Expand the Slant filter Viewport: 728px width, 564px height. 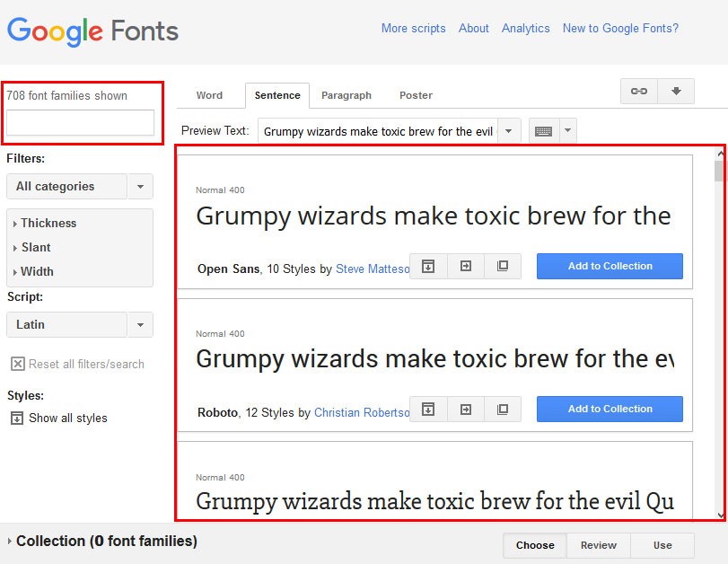[32, 247]
